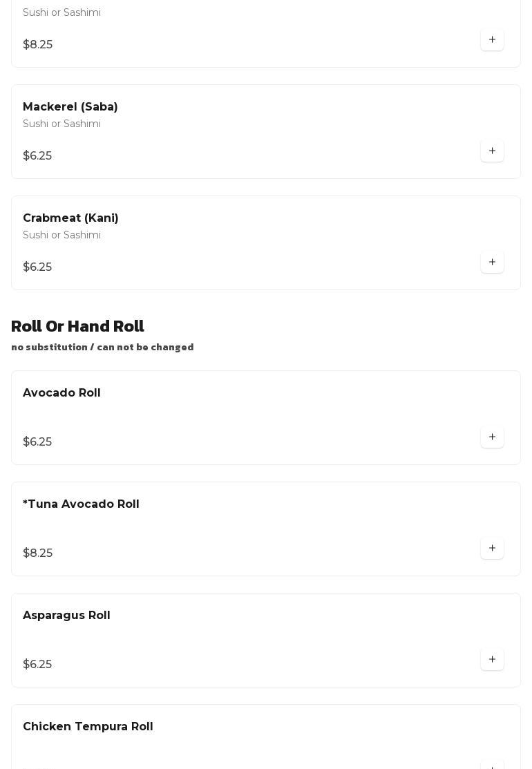Open Chicken Tempura Roll item title
Image resolution: width=532 pixels, height=769 pixels.
coord(88,727)
